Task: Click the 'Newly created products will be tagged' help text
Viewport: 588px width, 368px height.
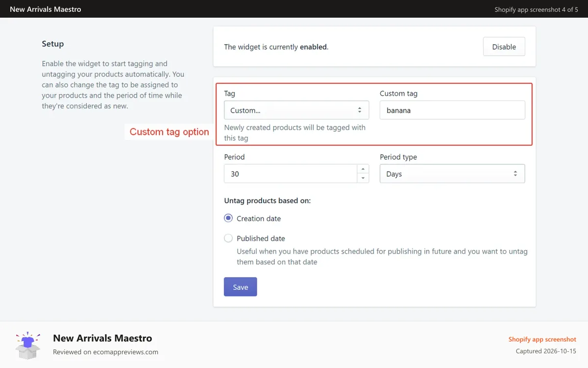Action: (x=295, y=132)
